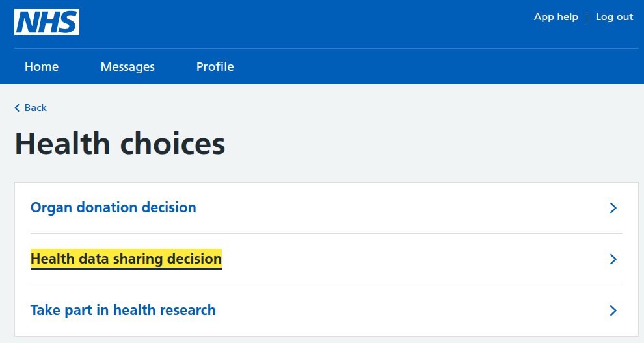Select highlighted Health data sharing decision link

[126, 259]
